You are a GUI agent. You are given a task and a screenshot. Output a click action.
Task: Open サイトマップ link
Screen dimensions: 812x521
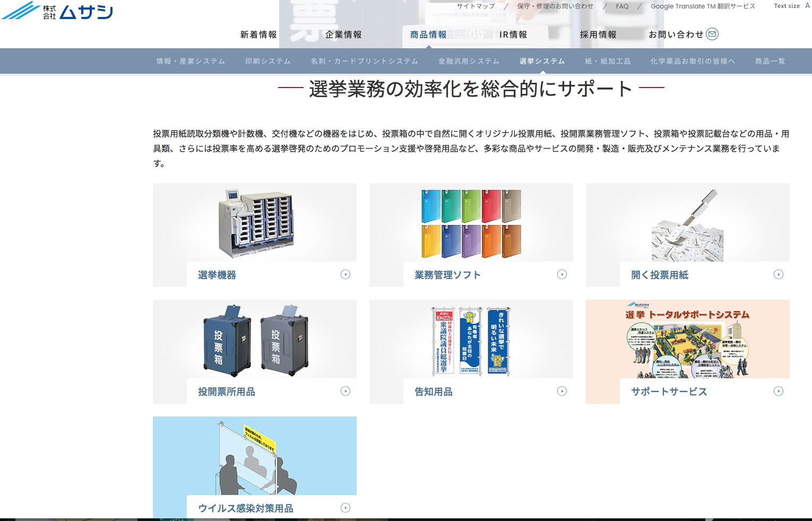[476, 6]
